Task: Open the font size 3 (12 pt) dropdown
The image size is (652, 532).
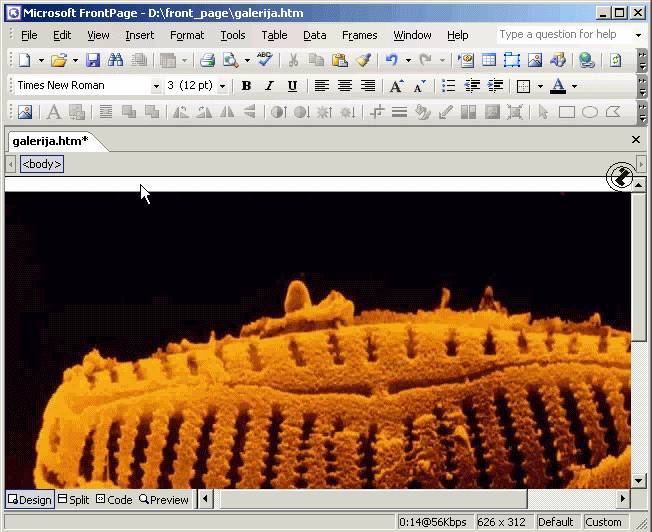Action: tap(222, 86)
